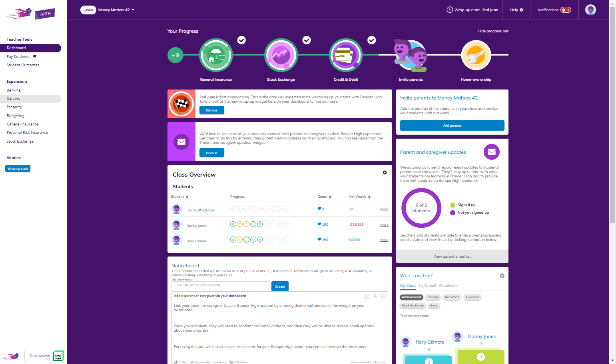
Task: Open Class Overview settings gear
Action: 385,173
